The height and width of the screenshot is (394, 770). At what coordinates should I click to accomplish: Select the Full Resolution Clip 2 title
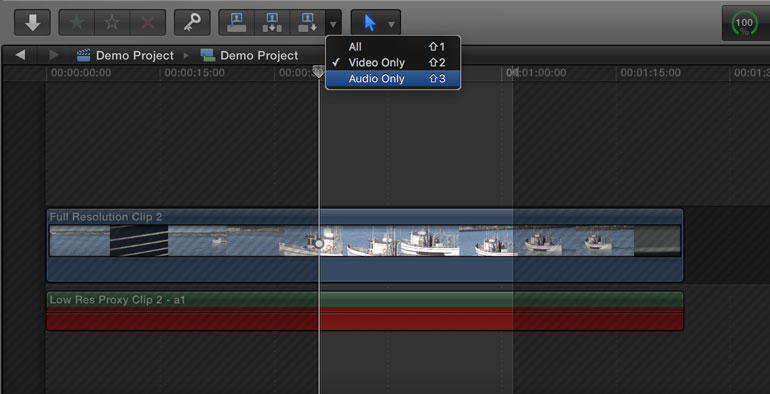(x=106, y=217)
